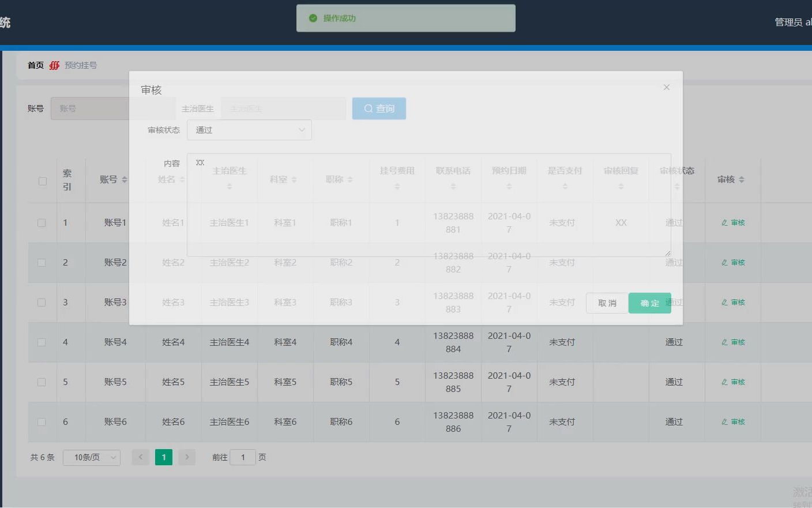Click cell 主治医生5 in the table
Image resolution: width=812 pixels, height=508 pixels.
230,382
